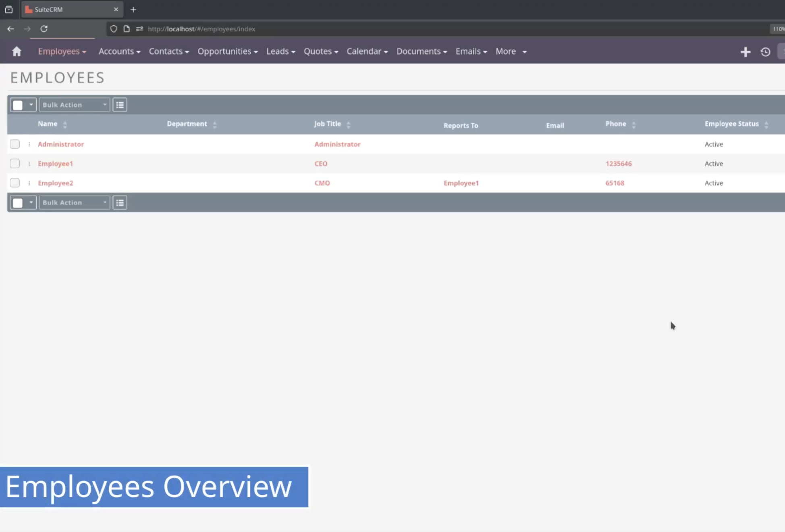Expand the select-all dropdown arrow
This screenshot has width=785, height=532.
pos(31,105)
